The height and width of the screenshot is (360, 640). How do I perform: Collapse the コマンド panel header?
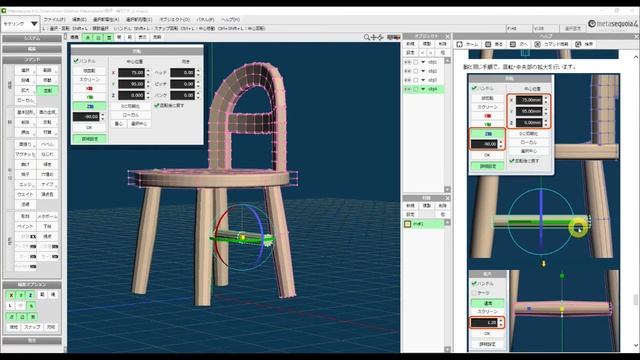[32, 60]
